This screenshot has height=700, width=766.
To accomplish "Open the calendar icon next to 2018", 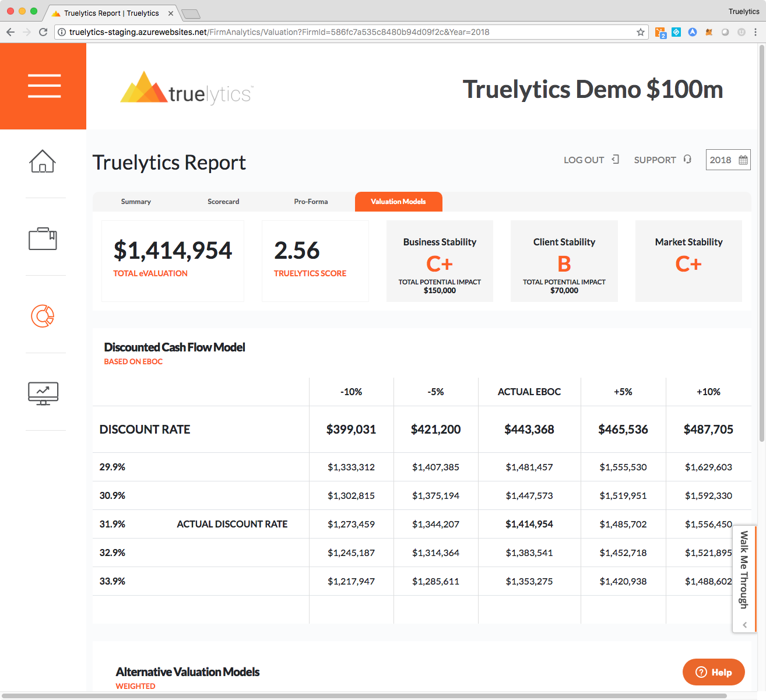I will [743, 160].
